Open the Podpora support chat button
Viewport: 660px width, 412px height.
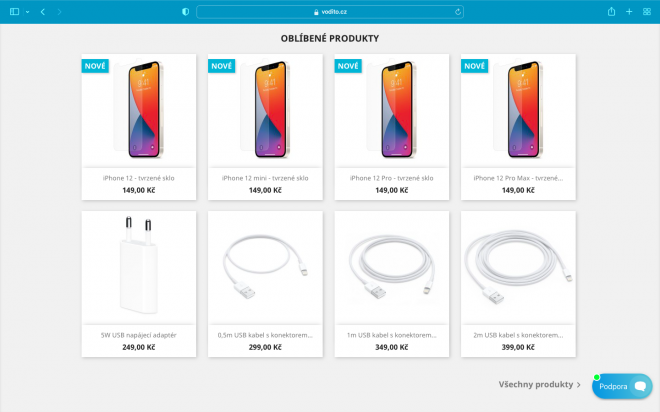622,386
